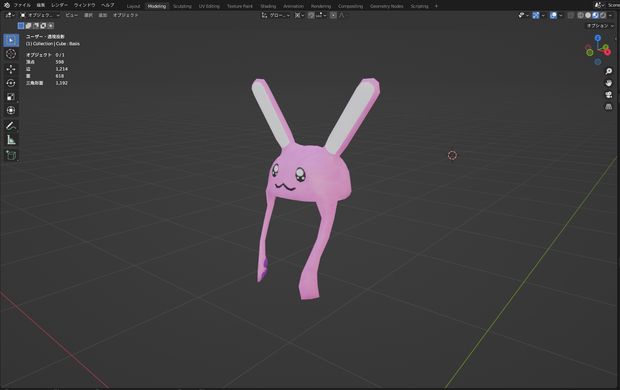Screen dimensions: 620x390
Task: Expand the overlays options dropdown arrow
Action: (561, 15)
